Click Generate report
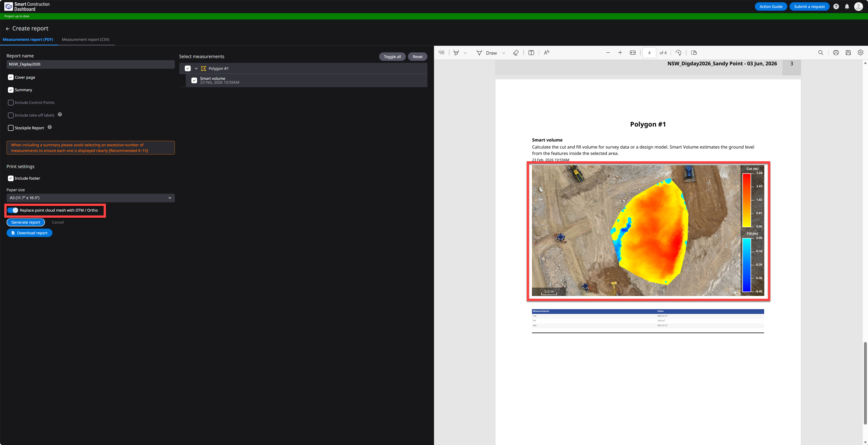Screen dimensions: 868x445 click(x=26, y=222)
